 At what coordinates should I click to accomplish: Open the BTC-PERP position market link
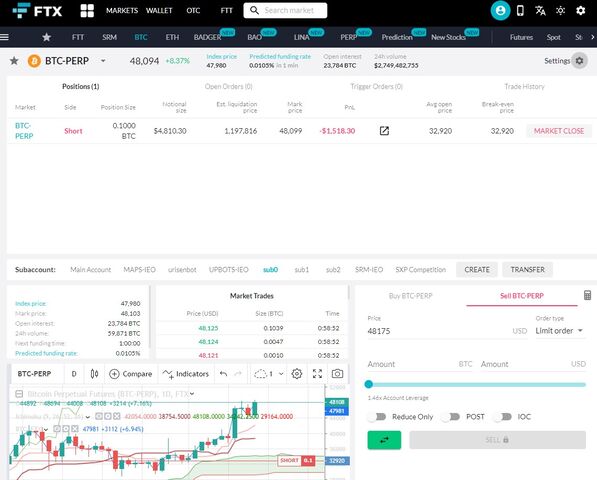[24, 131]
